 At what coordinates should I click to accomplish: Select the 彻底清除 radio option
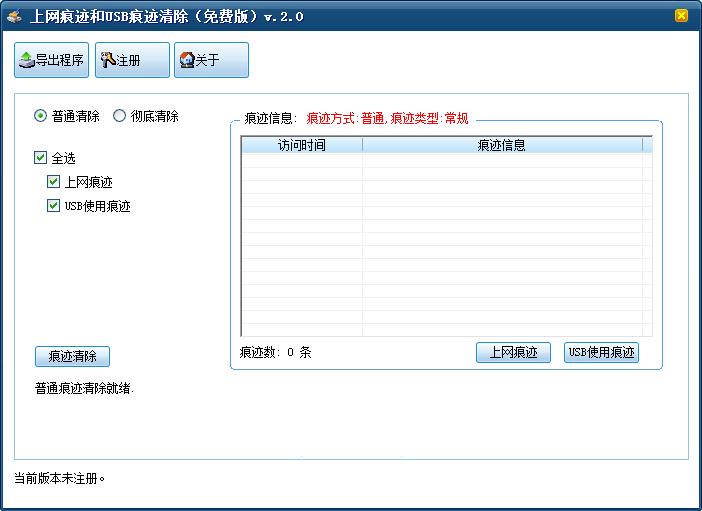(120, 116)
